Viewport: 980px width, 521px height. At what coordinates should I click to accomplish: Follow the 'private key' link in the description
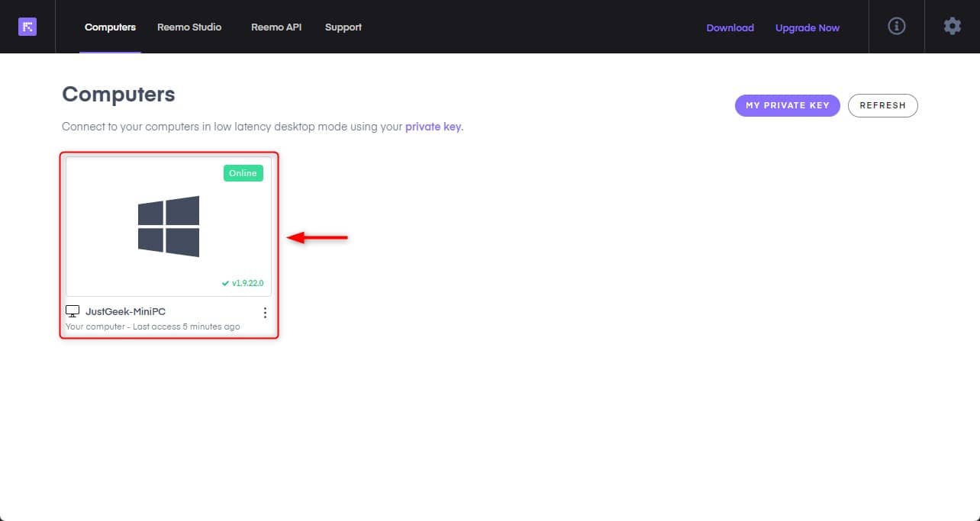pos(433,127)
